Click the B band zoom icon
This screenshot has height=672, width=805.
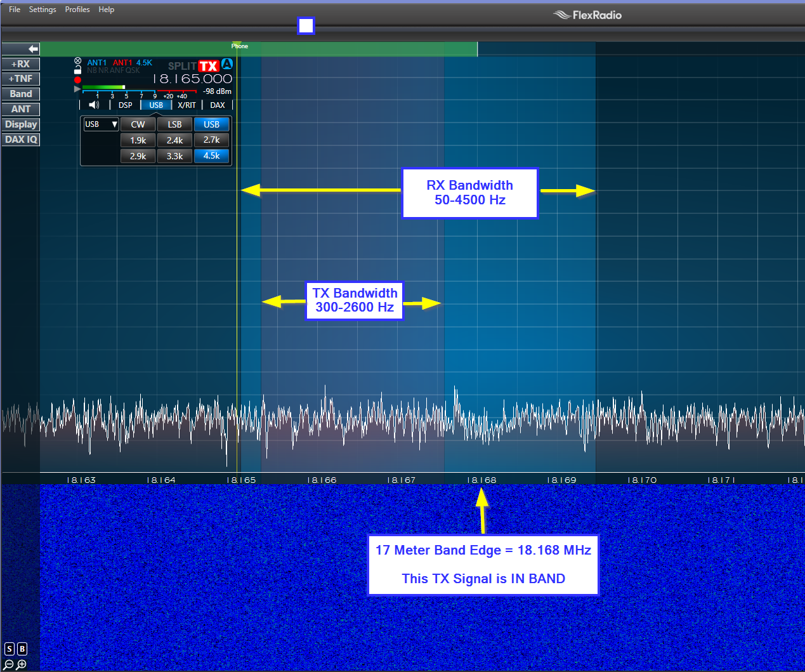click(x=22, y=649)
